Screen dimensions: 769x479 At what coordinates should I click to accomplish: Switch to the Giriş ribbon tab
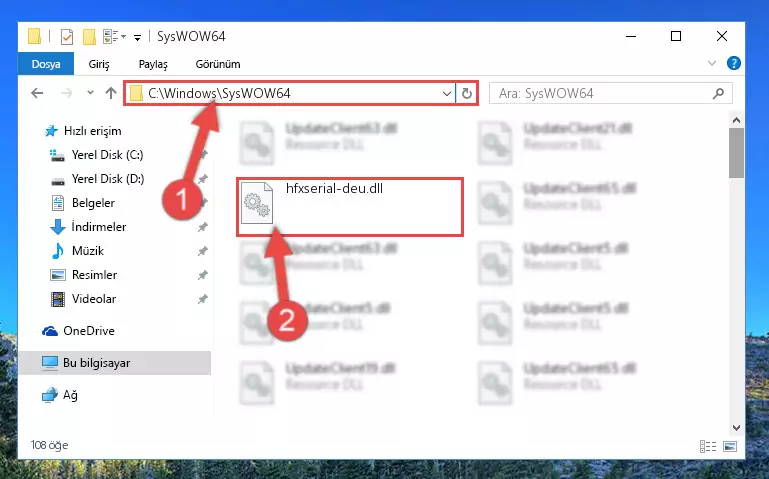click(99, 64)
